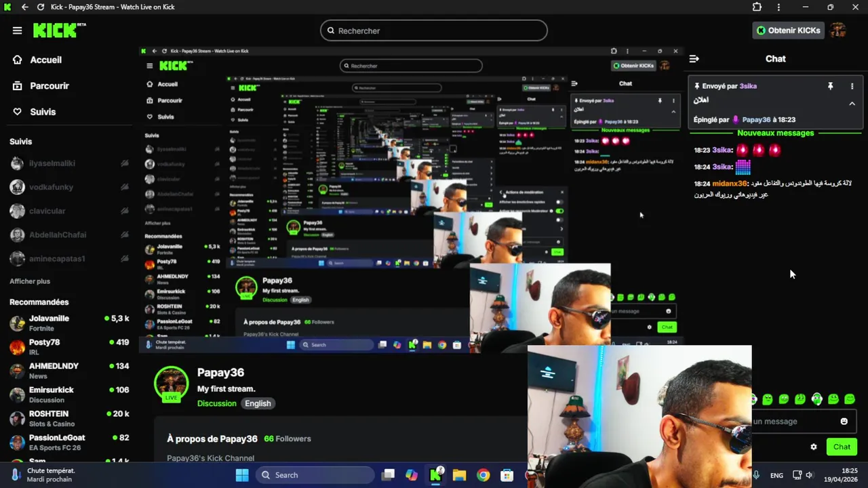Open followed channel vodkafunky
868x488 pixels.
68,187
